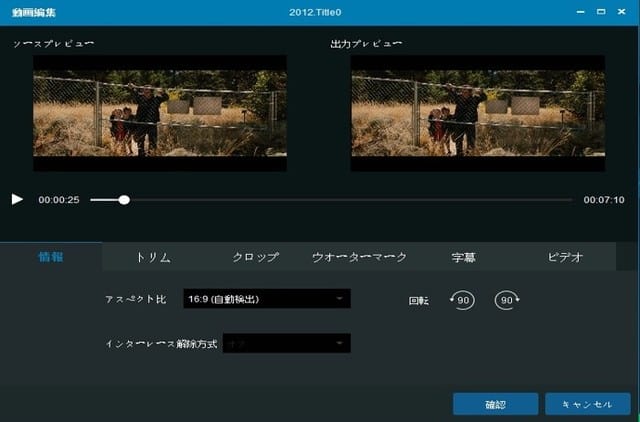
Task: Close the 動画編集 window
Action: click(x=624, y=10)
